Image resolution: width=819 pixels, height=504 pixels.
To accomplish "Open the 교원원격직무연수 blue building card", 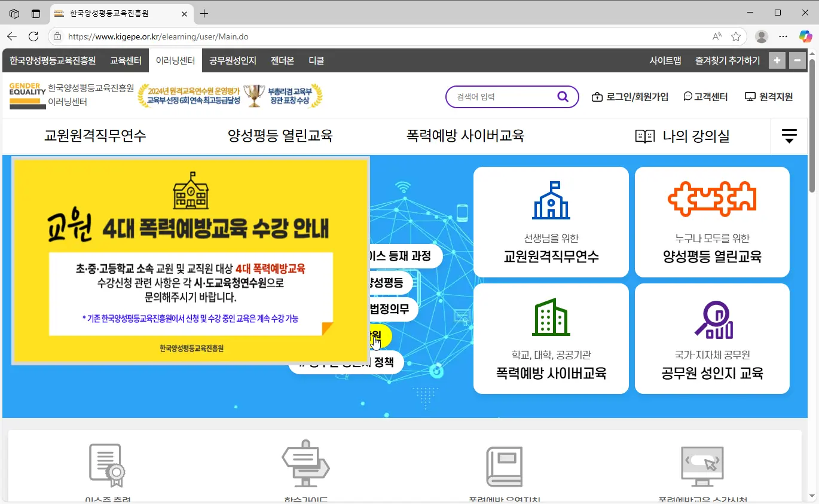I will pos(550,221).
